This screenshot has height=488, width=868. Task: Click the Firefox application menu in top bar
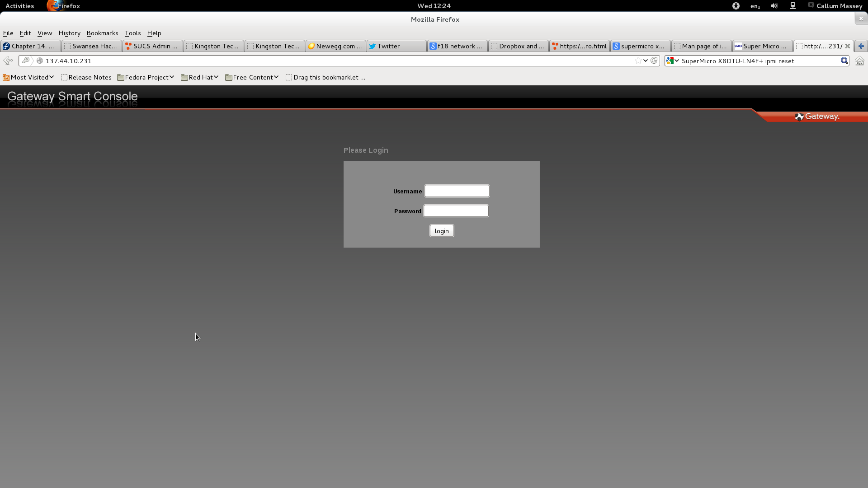[63, 6]
